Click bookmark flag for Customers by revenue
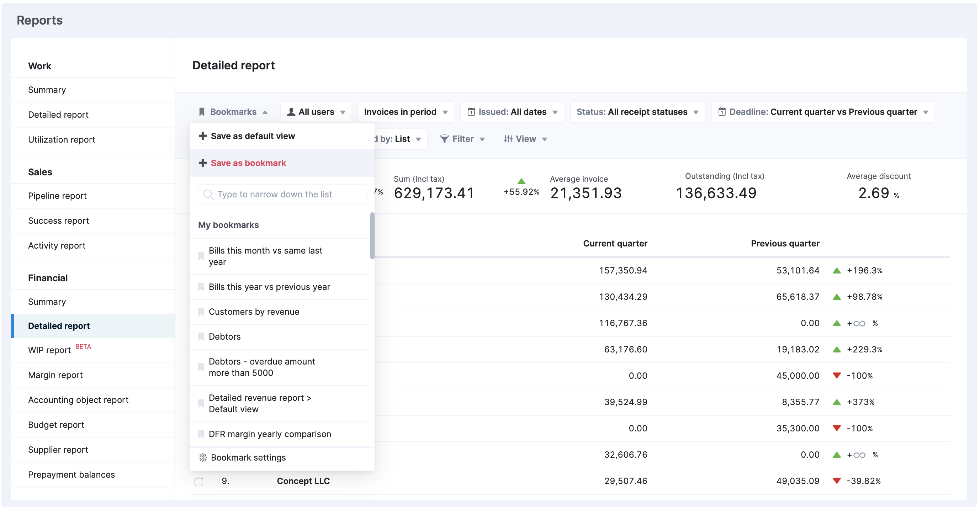The image size is (980, 510). pyautogui.click(x=201, y=312)
